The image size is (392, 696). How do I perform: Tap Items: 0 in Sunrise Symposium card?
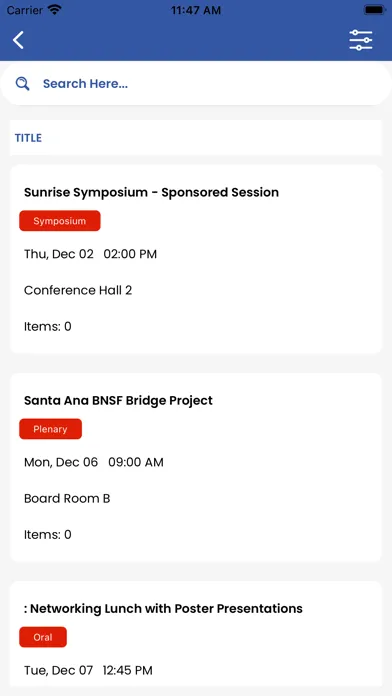click(x=48, y=327)
